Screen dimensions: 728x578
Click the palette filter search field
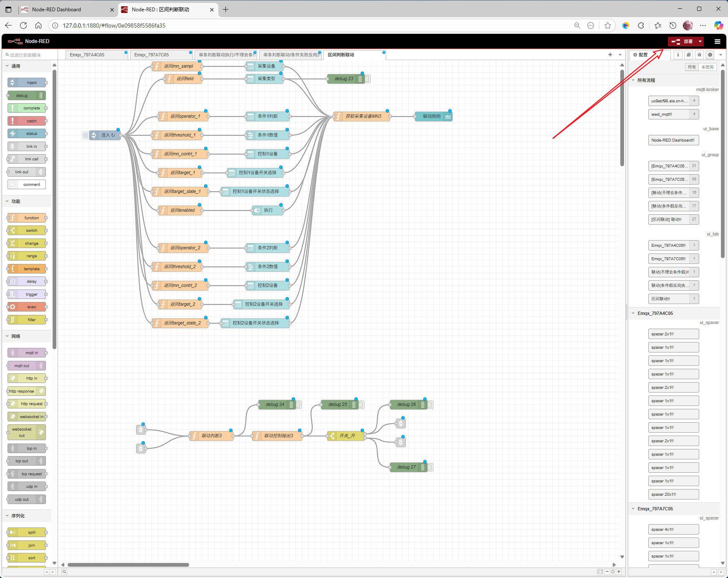28,55
